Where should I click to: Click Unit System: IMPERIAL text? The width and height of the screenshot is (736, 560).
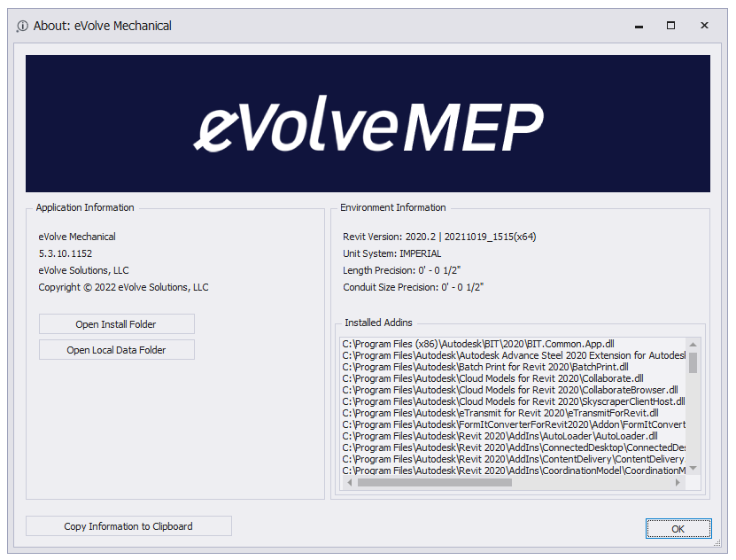pos(392,253)
